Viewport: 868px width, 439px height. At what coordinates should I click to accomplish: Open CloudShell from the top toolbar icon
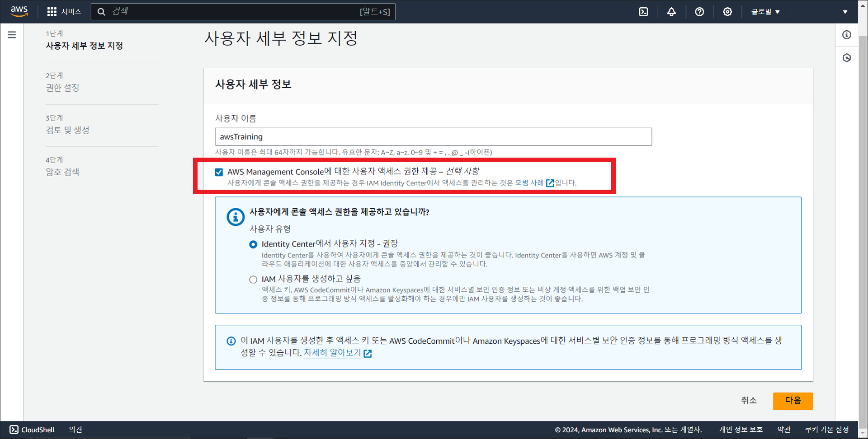(643, 12)
